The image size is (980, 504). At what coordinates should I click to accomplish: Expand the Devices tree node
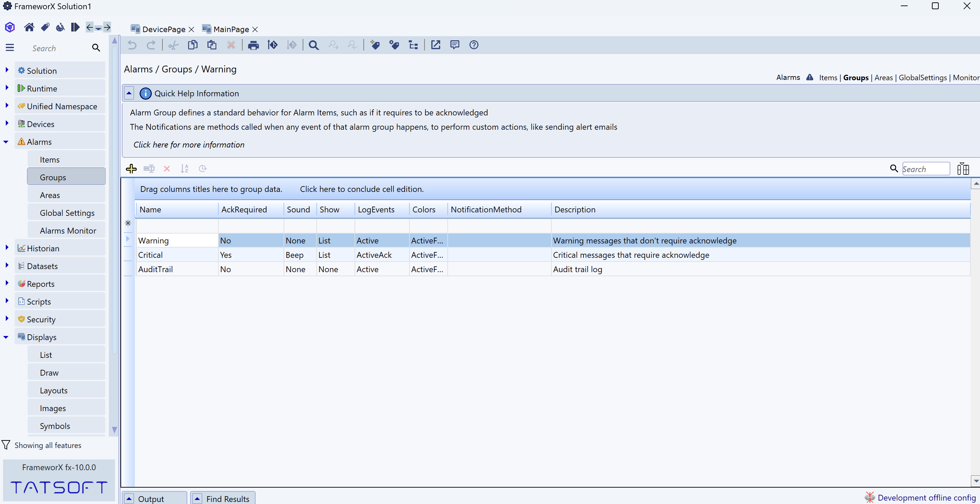[x=7, y=123]
